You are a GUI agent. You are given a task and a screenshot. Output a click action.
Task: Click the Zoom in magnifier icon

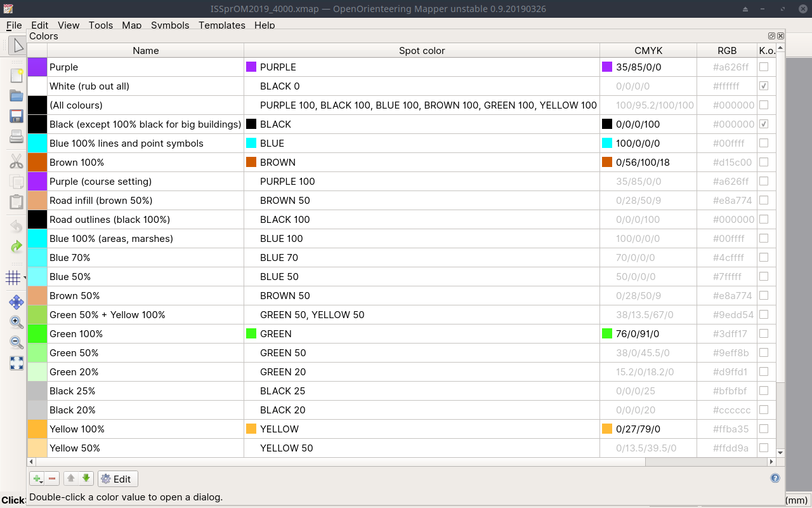pyautogui.click(x=16, y=322)
